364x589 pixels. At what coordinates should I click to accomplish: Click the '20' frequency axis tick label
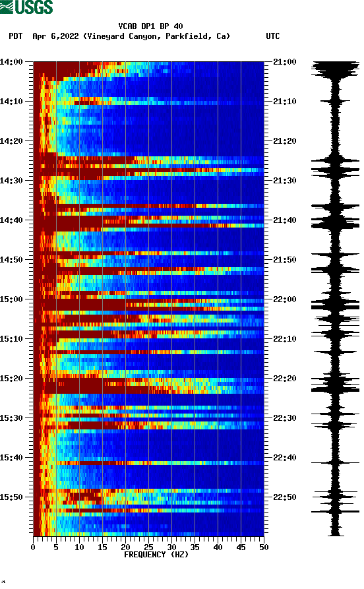[125, 547]
